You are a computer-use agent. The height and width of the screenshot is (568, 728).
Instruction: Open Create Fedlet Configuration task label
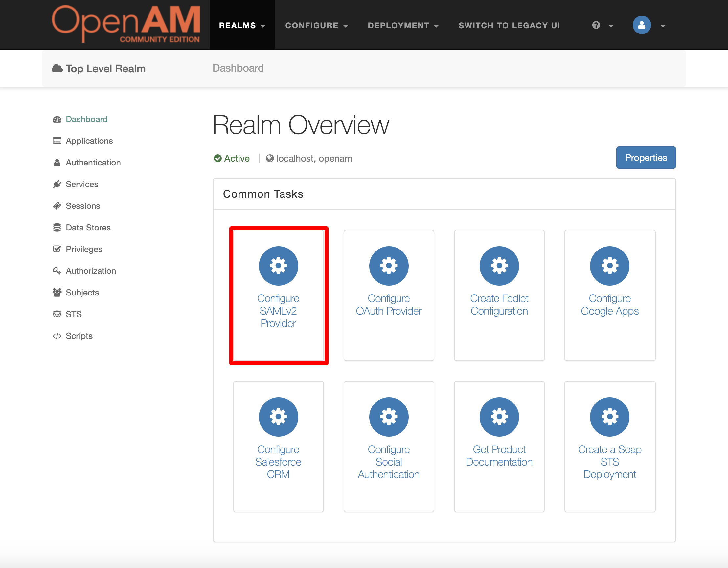(x=499, y=304)
